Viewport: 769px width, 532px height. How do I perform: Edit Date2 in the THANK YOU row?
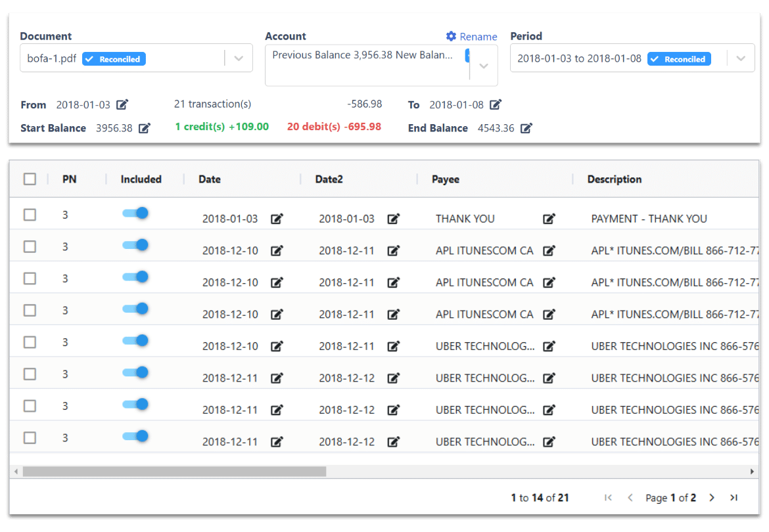pyautogui.click(x=393, y=219)
